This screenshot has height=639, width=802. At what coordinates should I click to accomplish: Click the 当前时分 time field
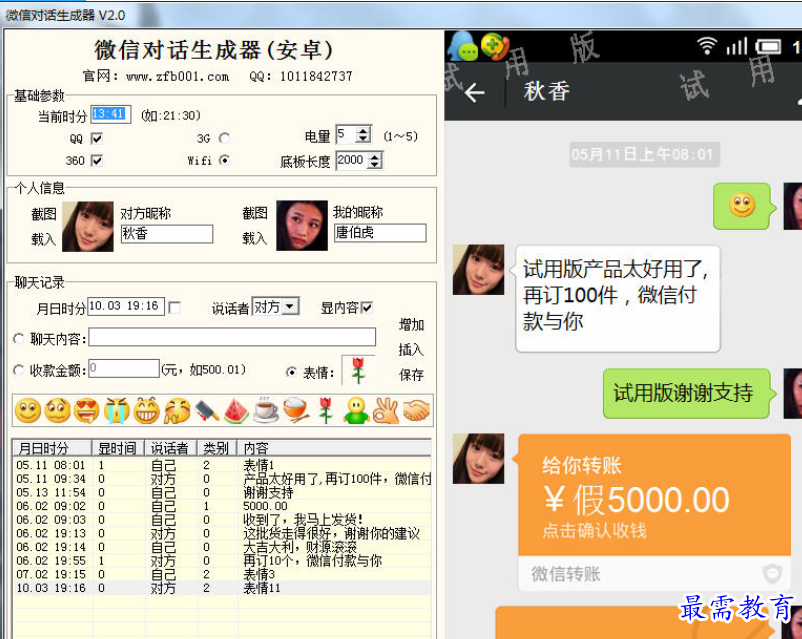tap(111, 115)
